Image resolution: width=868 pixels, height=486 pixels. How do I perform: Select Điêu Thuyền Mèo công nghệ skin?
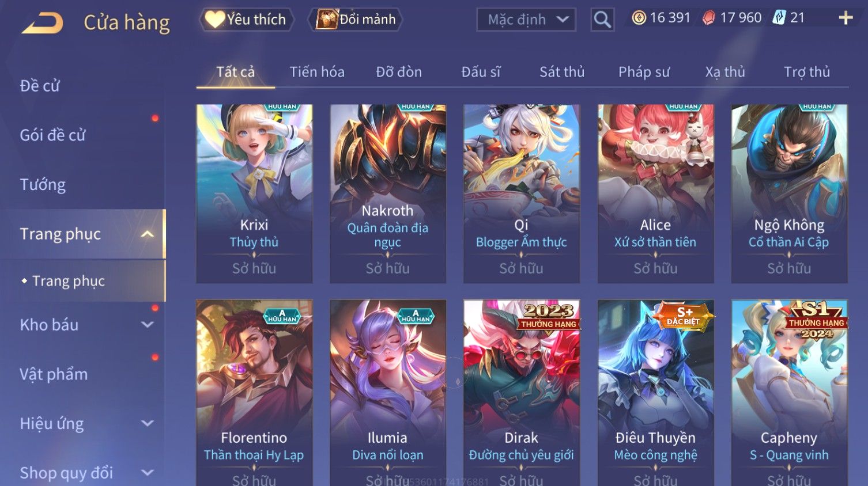coord(655,393)
